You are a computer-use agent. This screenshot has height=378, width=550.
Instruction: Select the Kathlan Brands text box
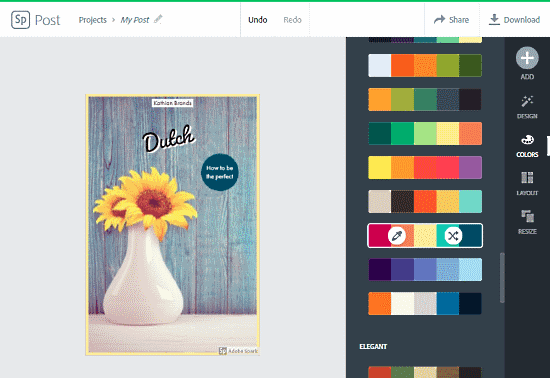tap(173, 103)
